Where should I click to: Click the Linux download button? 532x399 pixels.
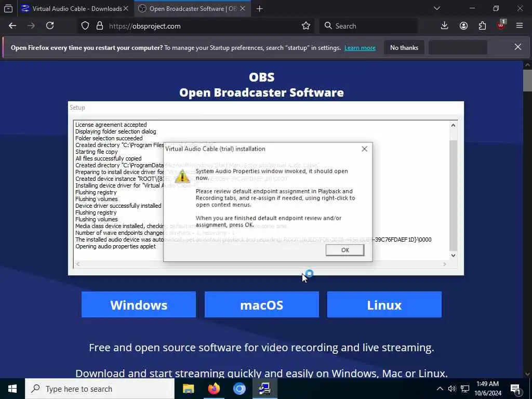click(x=384, y=304)
